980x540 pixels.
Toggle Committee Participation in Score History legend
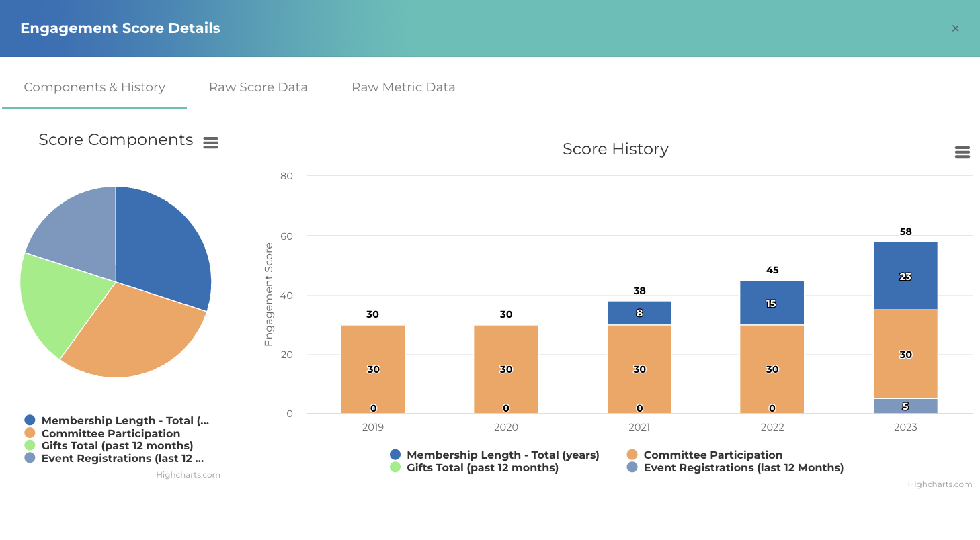tap(712, 455)
